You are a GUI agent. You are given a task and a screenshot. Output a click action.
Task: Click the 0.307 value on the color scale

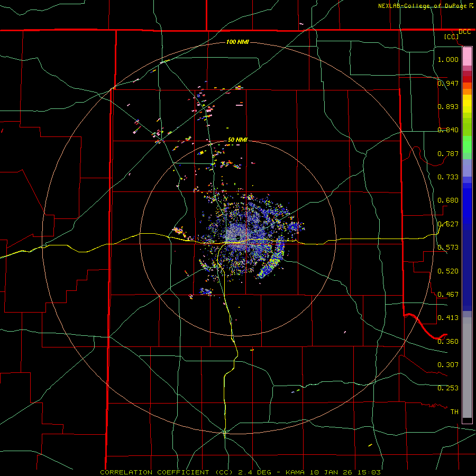[448, 364]
